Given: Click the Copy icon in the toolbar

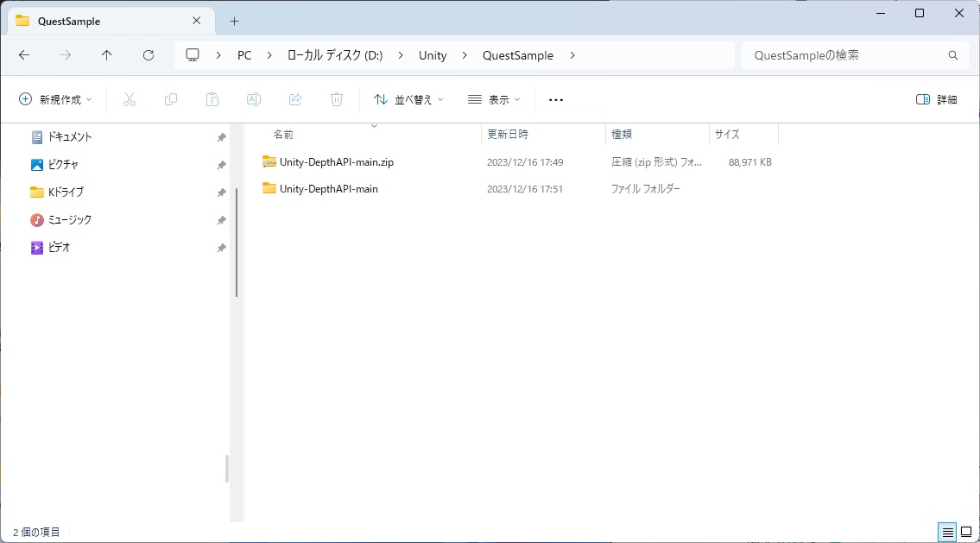Looking at the screenshot, I should (x=171, y=99).
